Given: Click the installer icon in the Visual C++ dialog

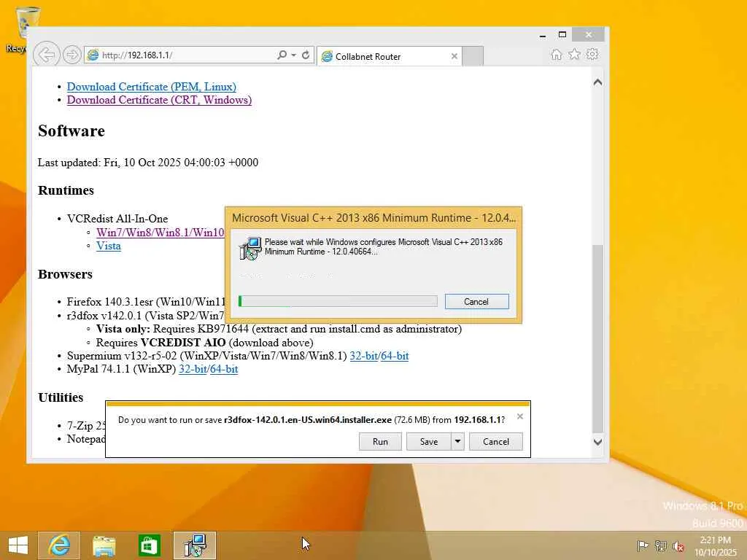Looking at the screenshot, I should (x=250, y=248).
